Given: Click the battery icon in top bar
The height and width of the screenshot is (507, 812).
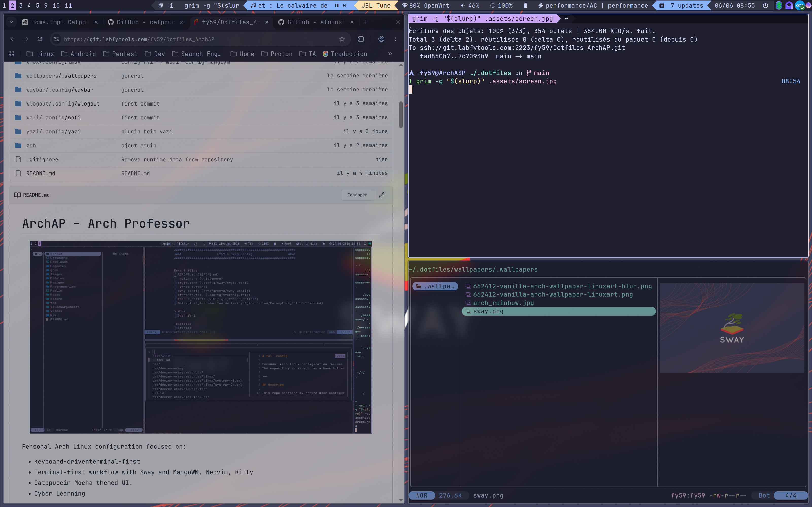Looking at the screenshot, I should [525, 5].
